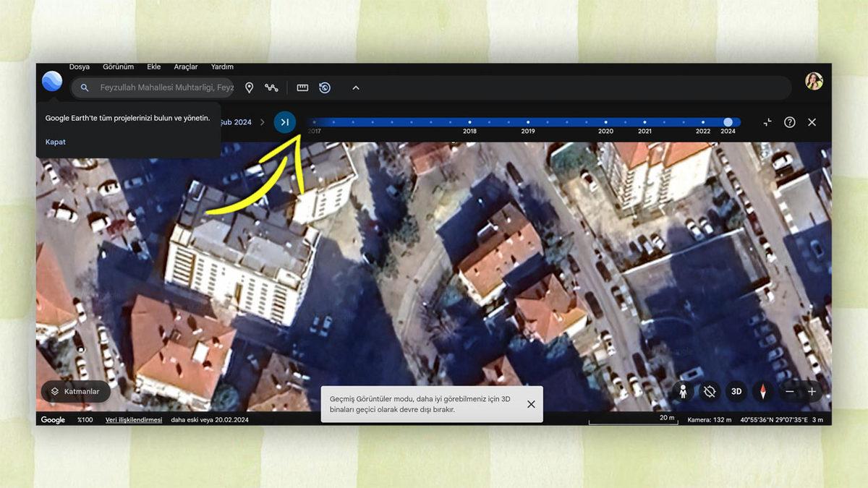This screenshot has height=488, width=868.
Task: Open the Görünüm menu
Action: [x=118, y=67]
